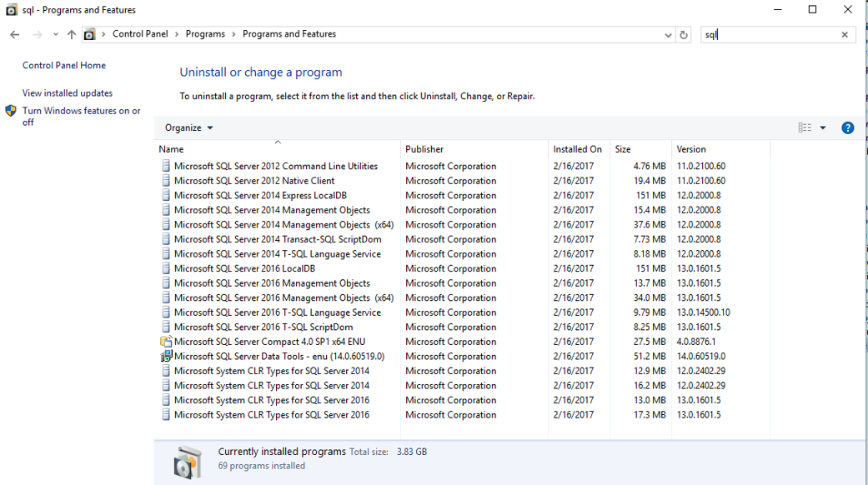
Task: Click the 13.7 MB size cell
Action: (x=650, y=283)
